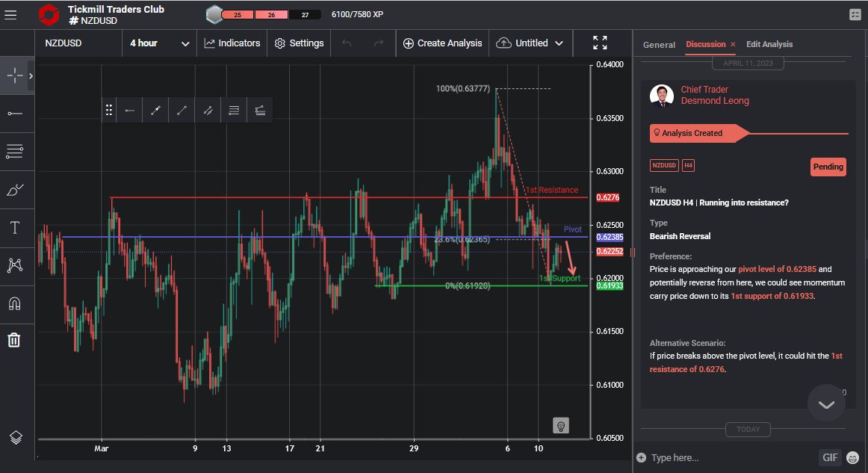This screenshot has width=868, height=473.
Task: Click the 0.62252 current price label
Action: point(610,252)
